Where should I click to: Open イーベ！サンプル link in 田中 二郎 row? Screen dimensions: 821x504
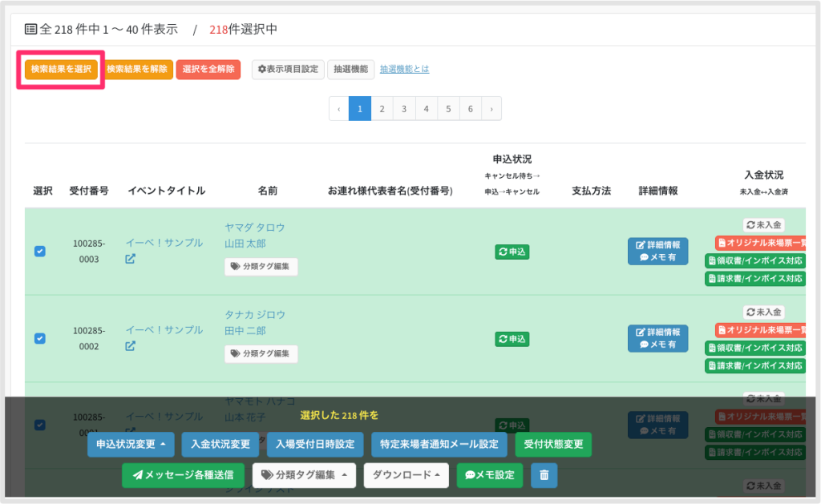(x=164, y=330)
